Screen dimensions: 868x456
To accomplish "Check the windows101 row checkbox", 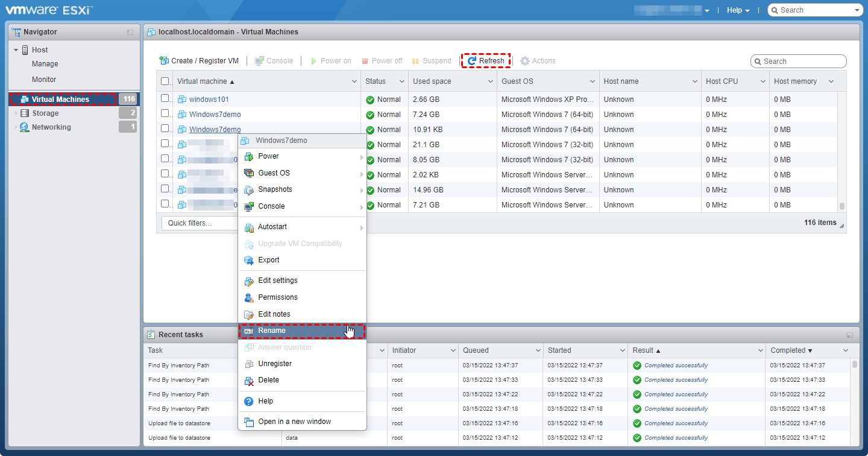I will (x=165, y=98).
